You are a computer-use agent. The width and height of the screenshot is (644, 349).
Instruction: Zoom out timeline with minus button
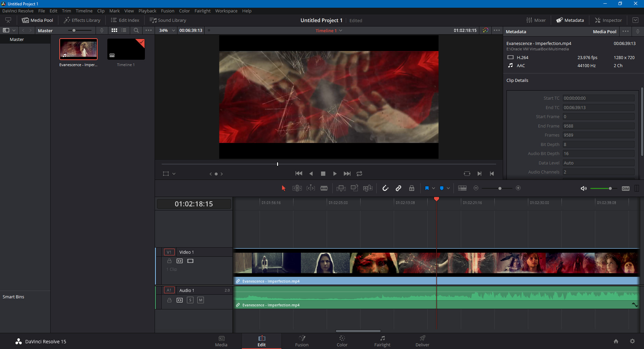476,188
